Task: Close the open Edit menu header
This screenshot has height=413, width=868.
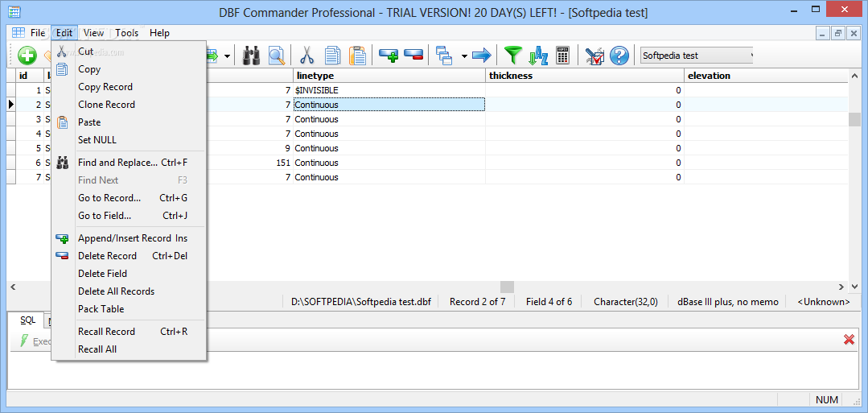Action: pos(64,33)
